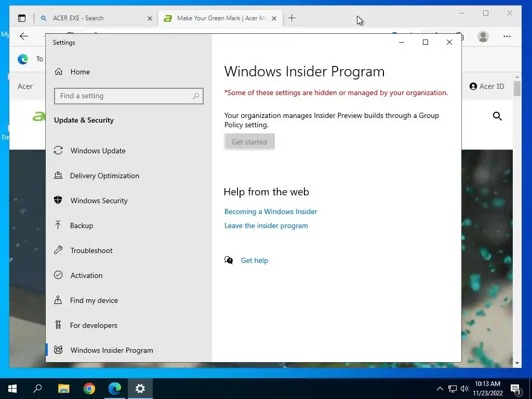This screenshot has height=399, width=532.
Task: Click the Acer page search magnifier
Action: pos(497,116)
